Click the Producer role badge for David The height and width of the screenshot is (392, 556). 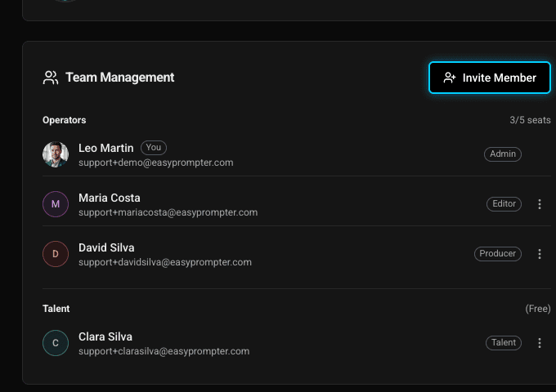(x=497, y=254)
